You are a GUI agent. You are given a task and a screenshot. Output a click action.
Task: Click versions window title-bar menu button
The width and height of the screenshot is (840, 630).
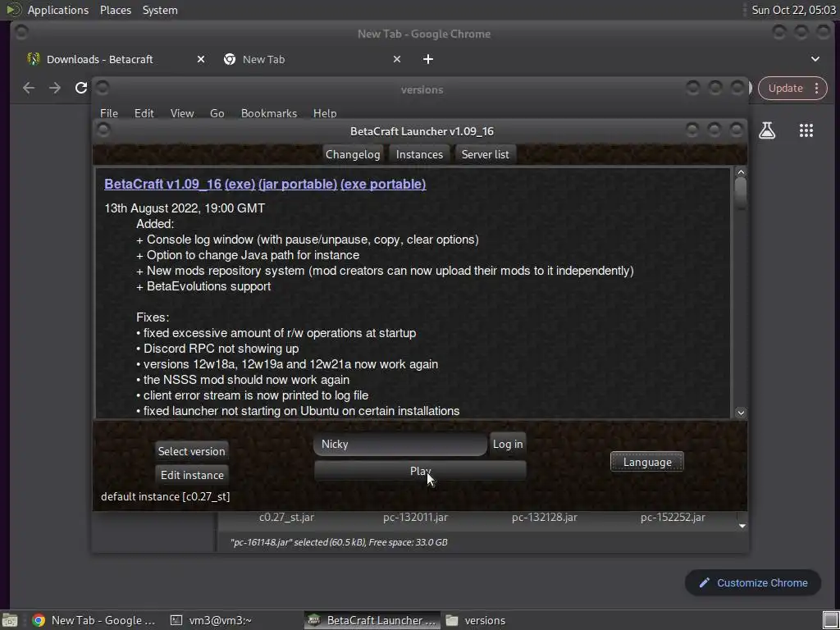pos(103,87)
